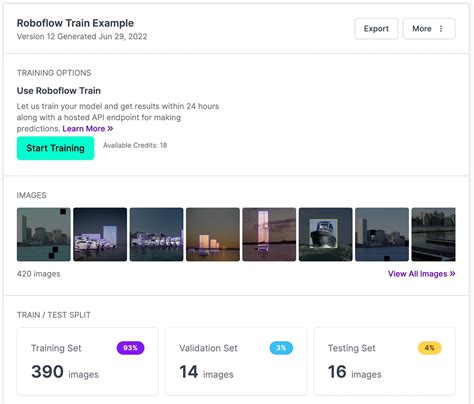Open the yacht close-up thumbnail
This screenshot has width=474, height=404.
pos(325,234)
